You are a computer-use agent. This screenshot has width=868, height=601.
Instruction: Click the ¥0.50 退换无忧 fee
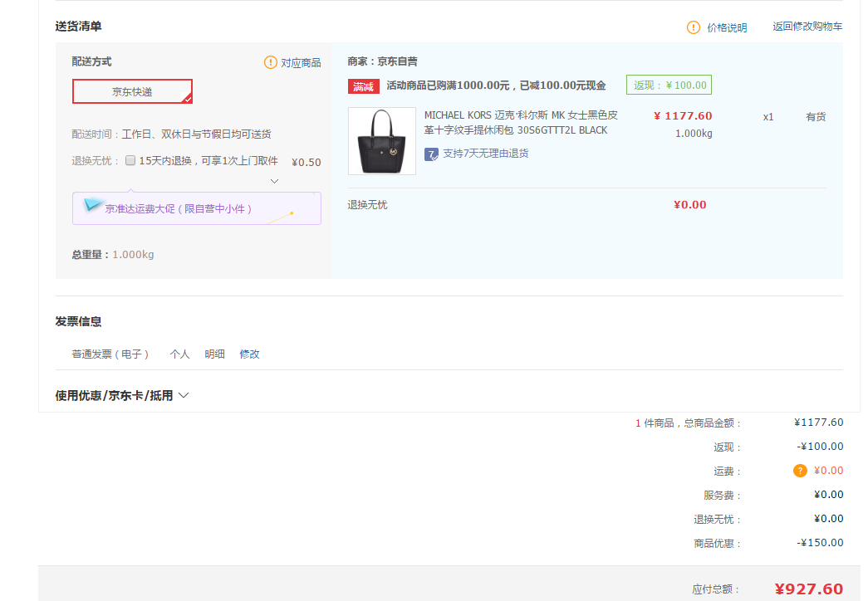pos(306,162)
